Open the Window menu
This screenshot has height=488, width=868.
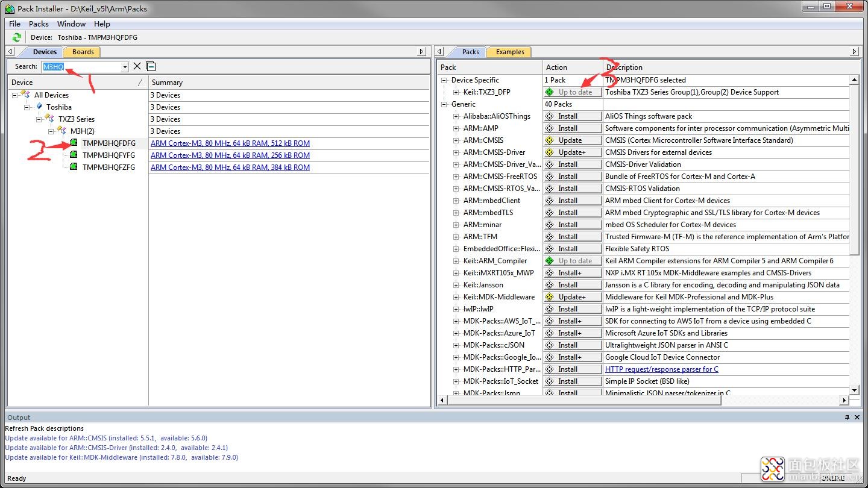(x=71, y=23)
